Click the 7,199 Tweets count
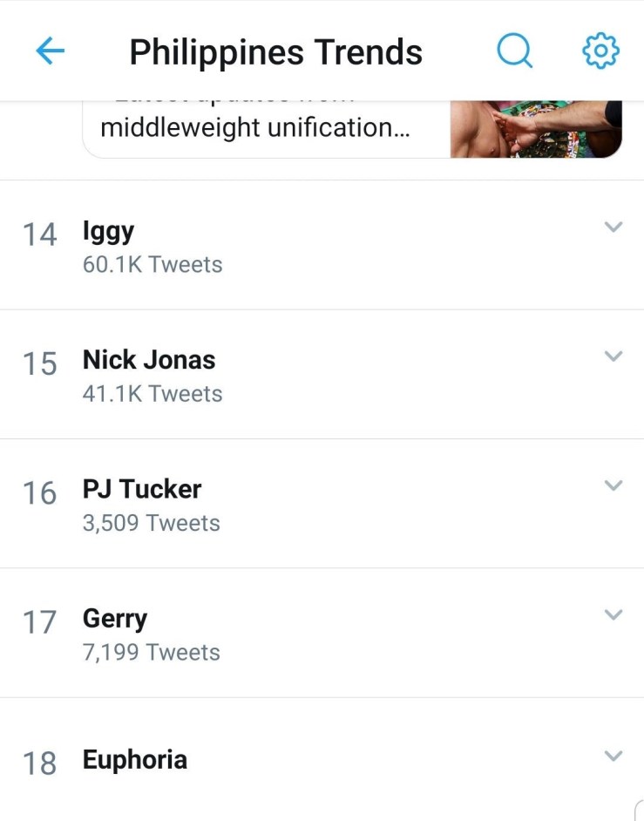 152,652
